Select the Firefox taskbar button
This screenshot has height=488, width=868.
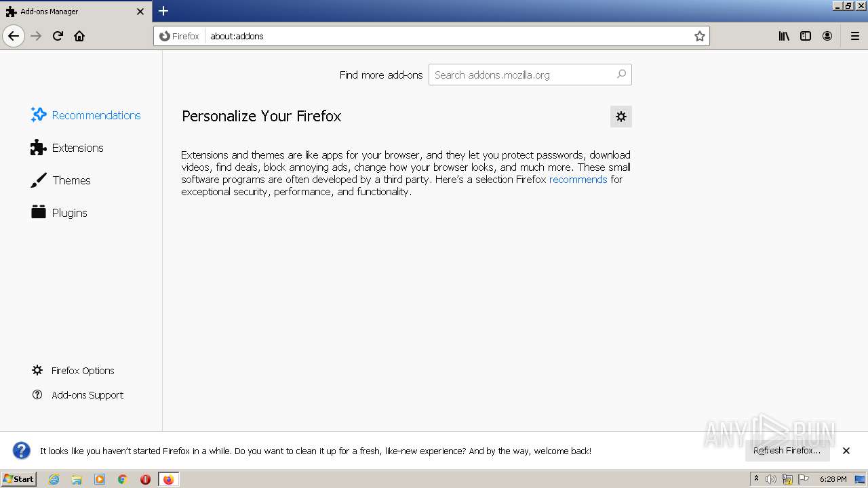[168, 479]
